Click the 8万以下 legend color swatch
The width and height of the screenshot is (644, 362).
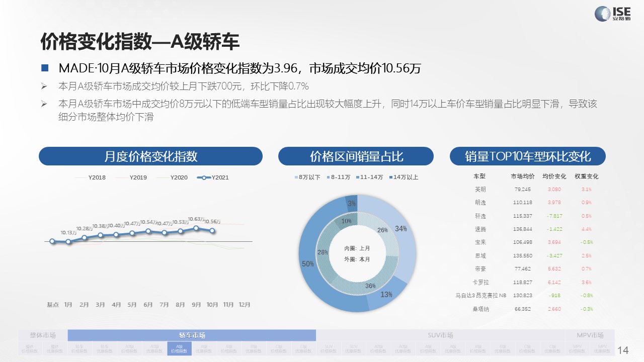coord(295,177)
